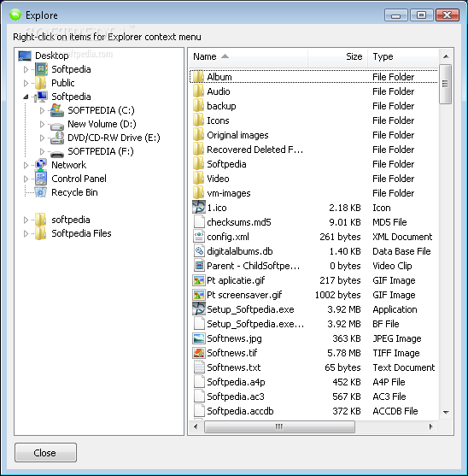
Task: Select the Original images folder name
Action: (x=237, y=135)
